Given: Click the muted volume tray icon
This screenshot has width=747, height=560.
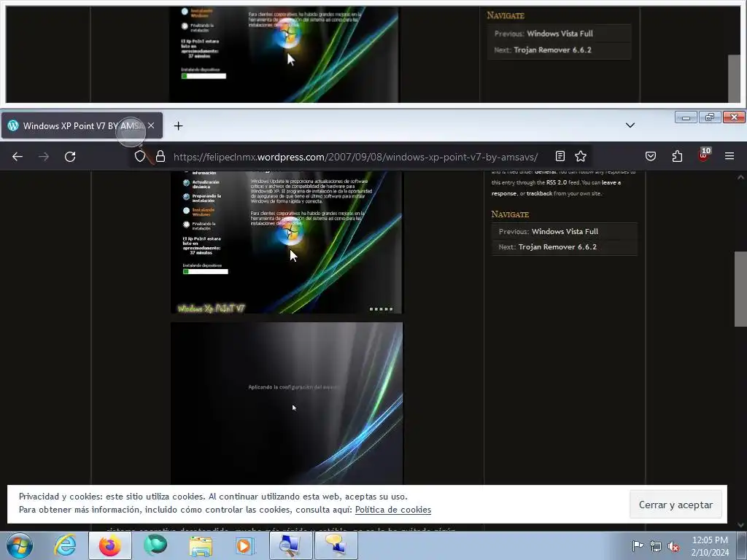Looking at the screenshot, I should pos(673,546).
